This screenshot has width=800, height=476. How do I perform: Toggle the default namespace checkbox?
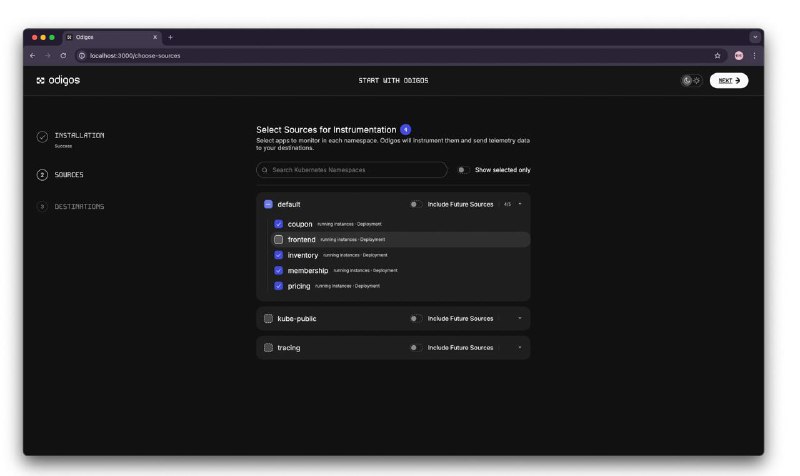(x=268, y=204)
